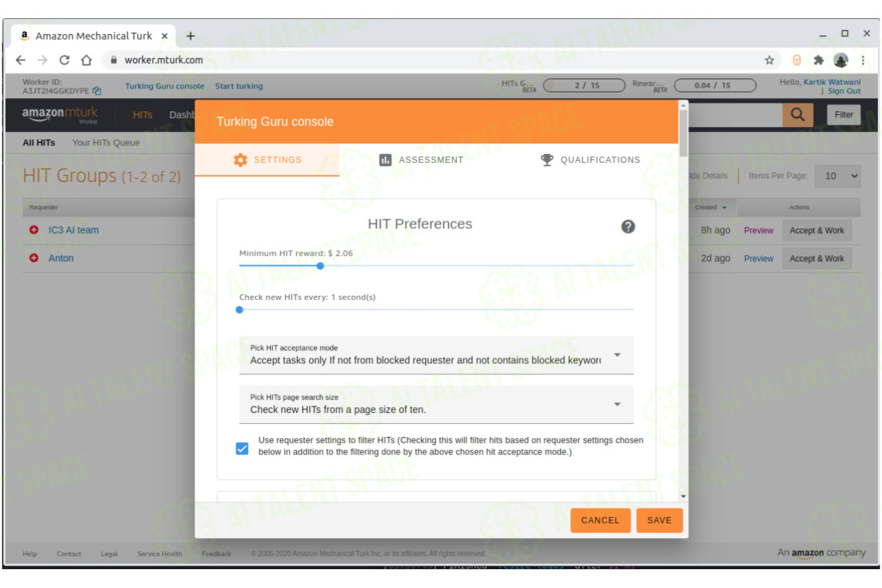Image resolution: width=882 pixels, height=588 pixels.
Task: Click the orange search magnifier button
Action: click(x=798, y=115)
